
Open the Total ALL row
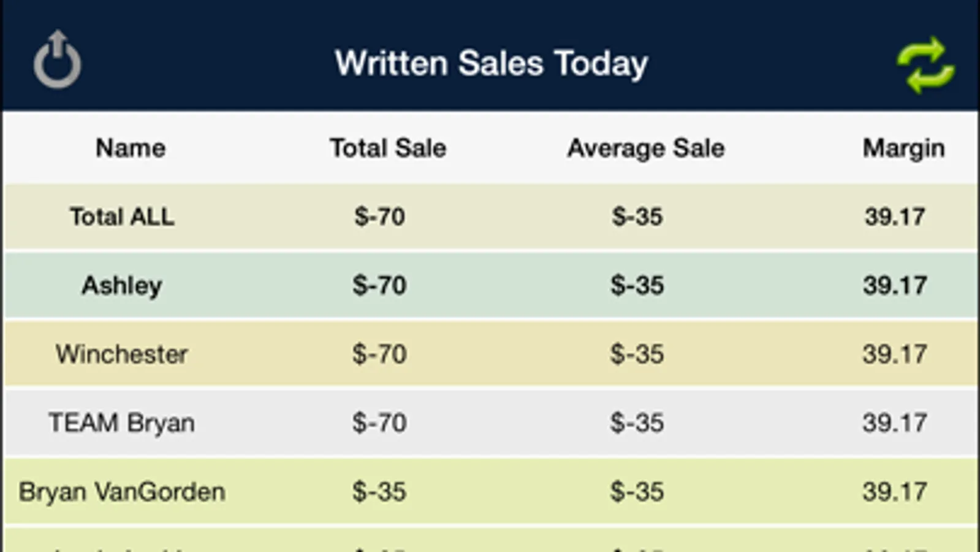[x=122, y=217]
